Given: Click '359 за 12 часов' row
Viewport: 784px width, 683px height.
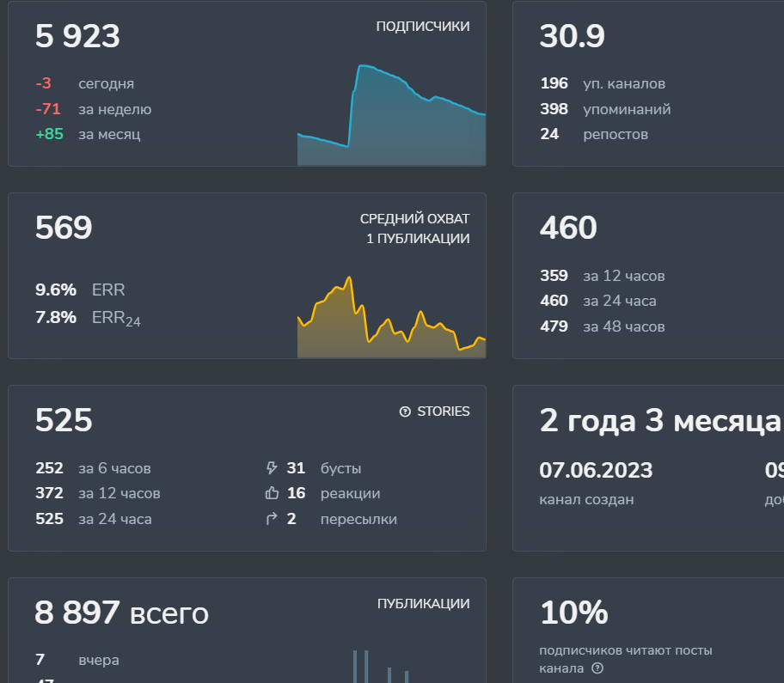Looking at the screenshot, I should click(602, 276).
